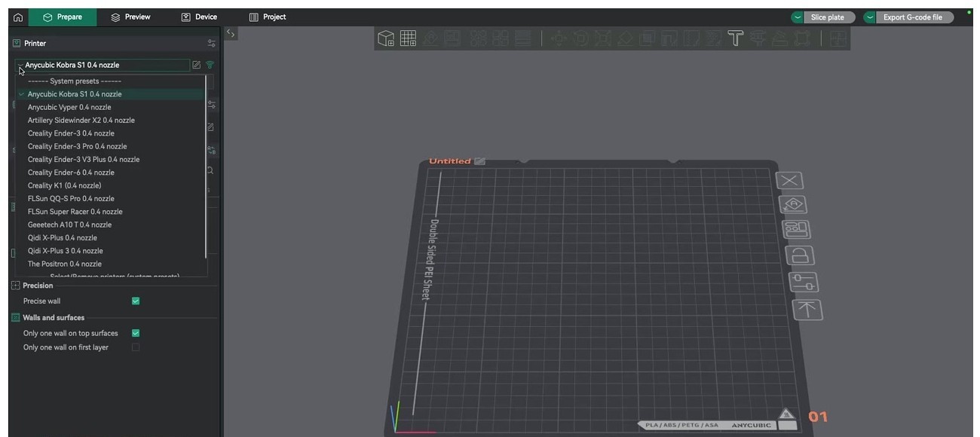Screen dimensions: 980x437
Task: Choose Creality Ender-3 0.4 nozzle
Action: pos(110,133)
